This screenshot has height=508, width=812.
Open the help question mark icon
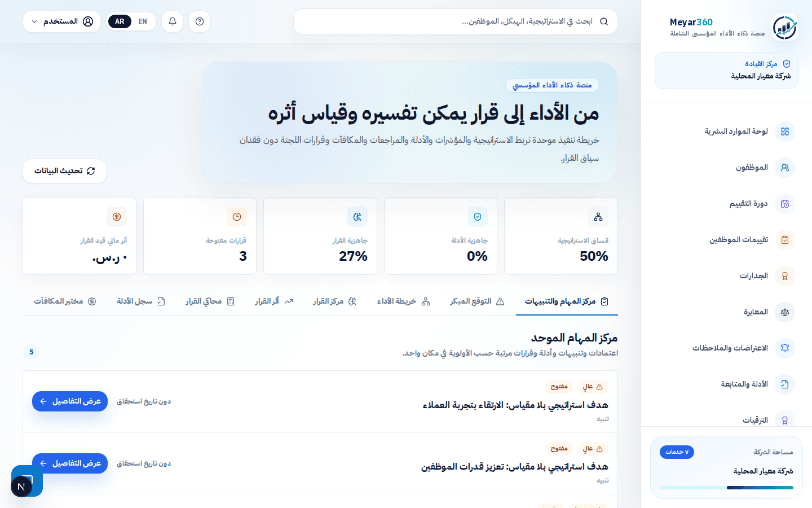click(200, 21)
